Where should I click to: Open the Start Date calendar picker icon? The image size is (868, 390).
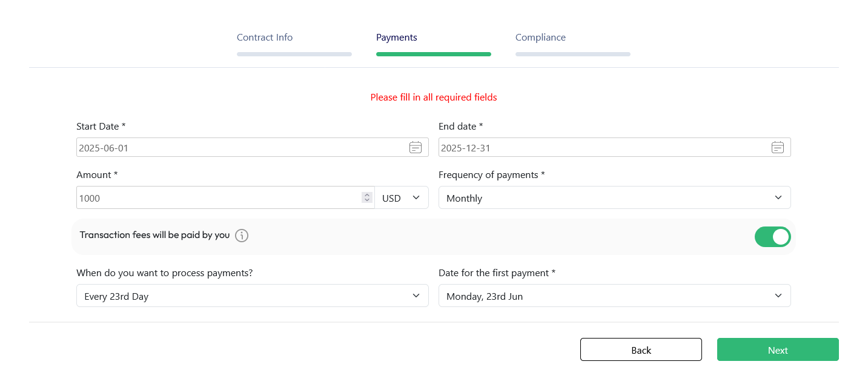point(416,147)
